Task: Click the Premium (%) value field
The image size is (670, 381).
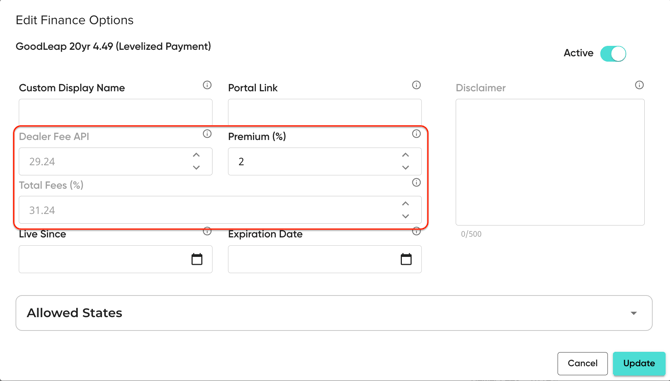Action: click(325, 161)
